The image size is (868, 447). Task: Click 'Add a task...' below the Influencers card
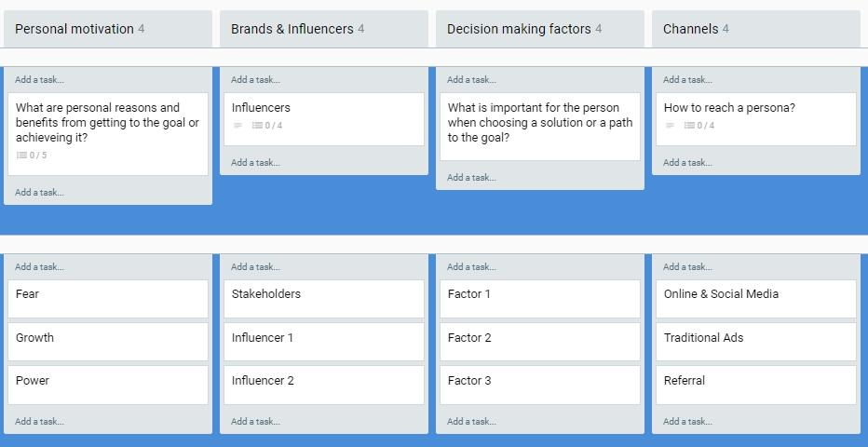[x=255, y=163]
